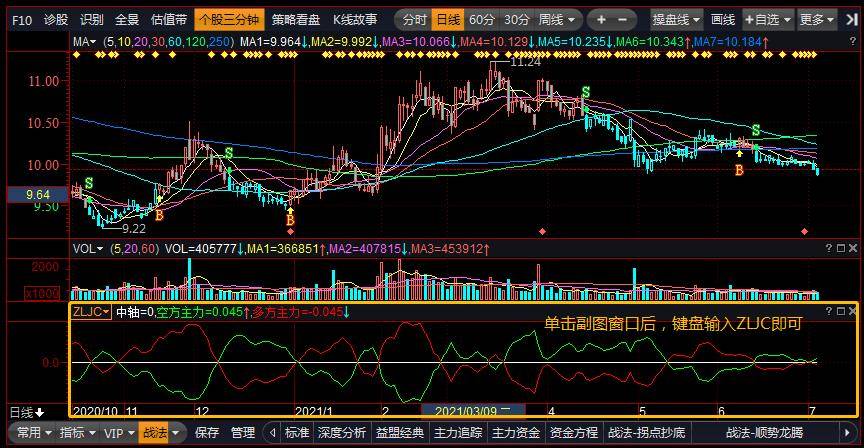Toggle 估值带 valuation band overlay
The width and height of the screenshot is (864, 448).
coord(169,20)
